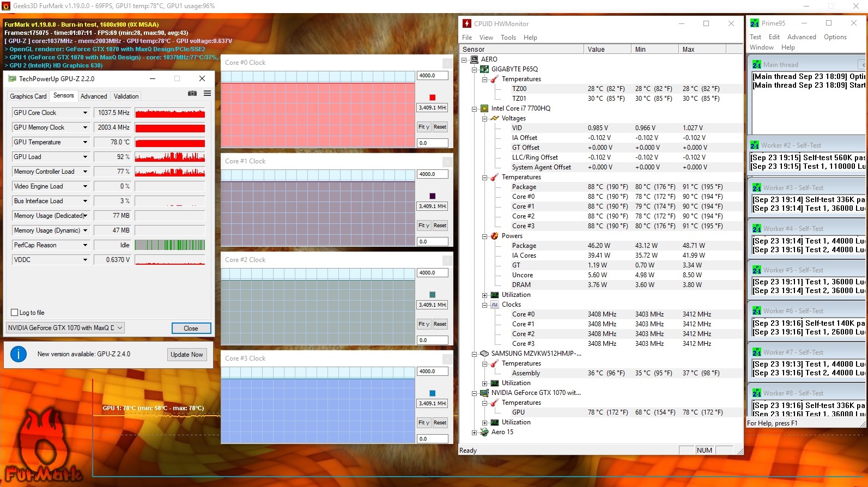Click Fit y in the Core #3 Clock graph

(x=424, y=423)
